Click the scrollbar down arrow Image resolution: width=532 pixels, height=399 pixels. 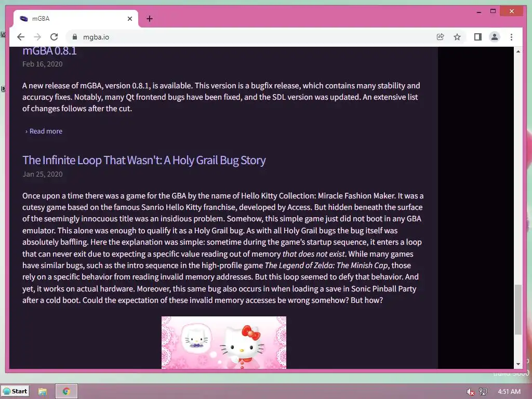tap(518, 364)
